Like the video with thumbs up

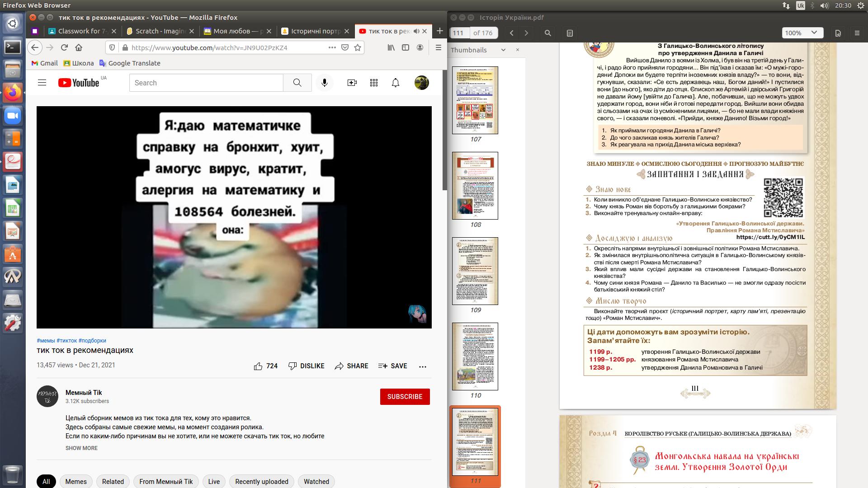pos(258,366)
